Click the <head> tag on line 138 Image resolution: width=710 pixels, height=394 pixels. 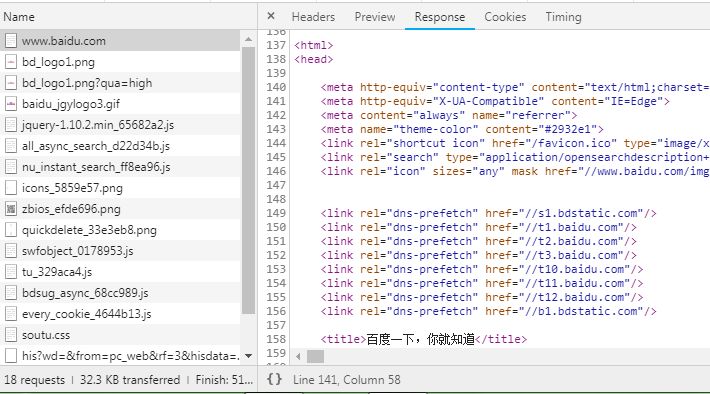coord(313,59)
